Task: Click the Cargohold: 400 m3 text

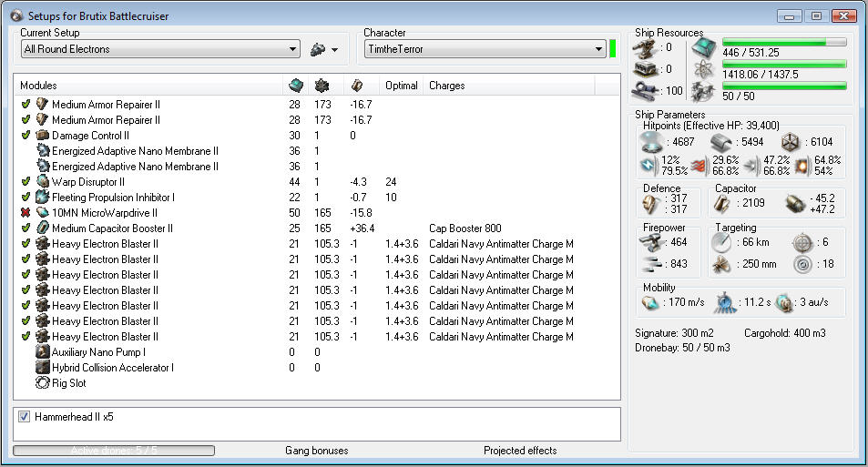Action: coord(784,333)
